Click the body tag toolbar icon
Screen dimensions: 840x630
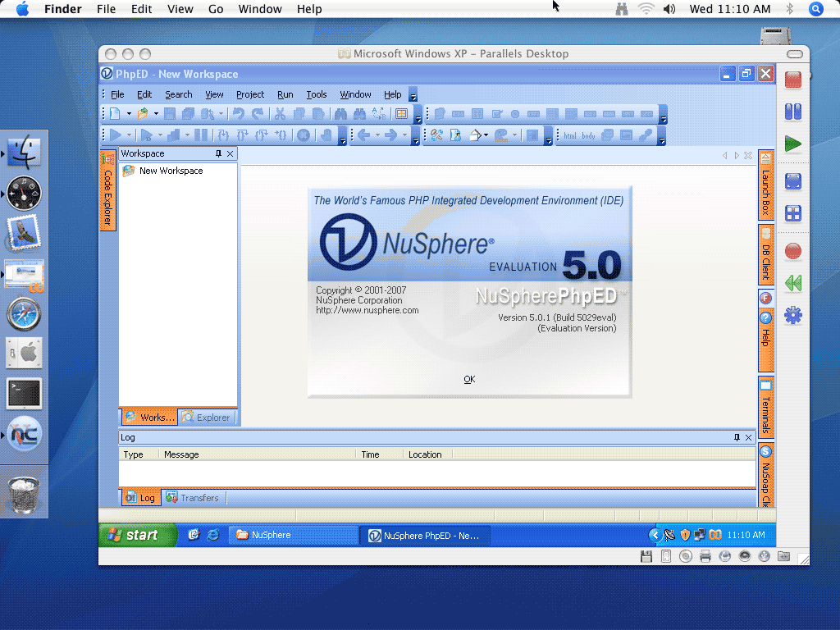coord(588,135)
